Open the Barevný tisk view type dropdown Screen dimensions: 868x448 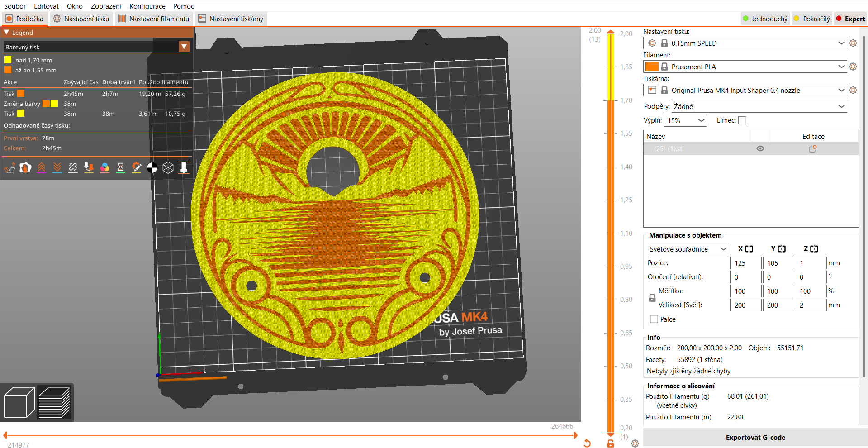pyautogui.click(x=184, y=47)
